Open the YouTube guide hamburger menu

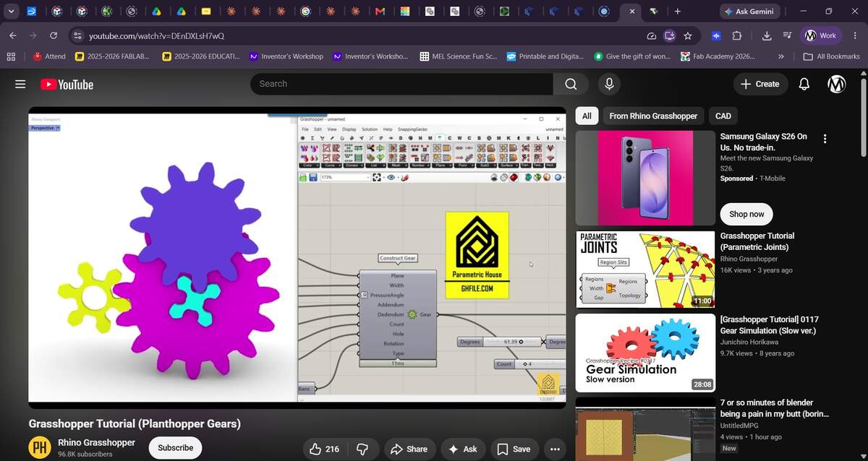tap(20, 84)
